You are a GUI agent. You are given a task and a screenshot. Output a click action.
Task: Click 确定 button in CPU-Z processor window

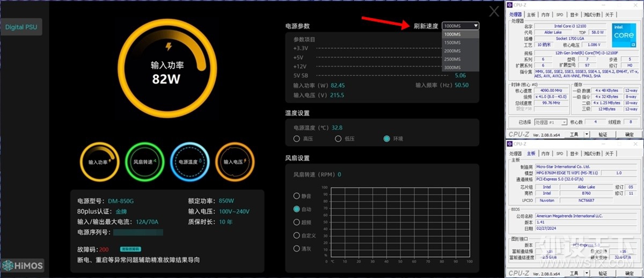pos(630,134)
